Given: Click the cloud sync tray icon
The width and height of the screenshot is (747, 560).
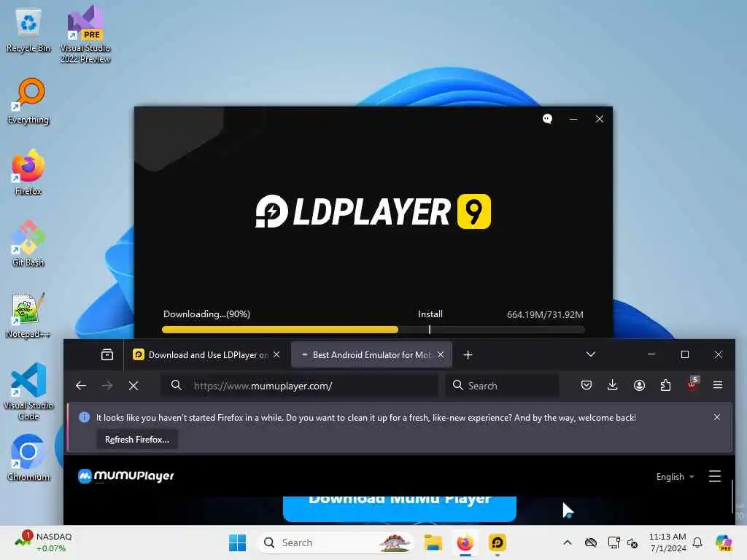Looking at the screenshot, I should [x=591, y=542].
